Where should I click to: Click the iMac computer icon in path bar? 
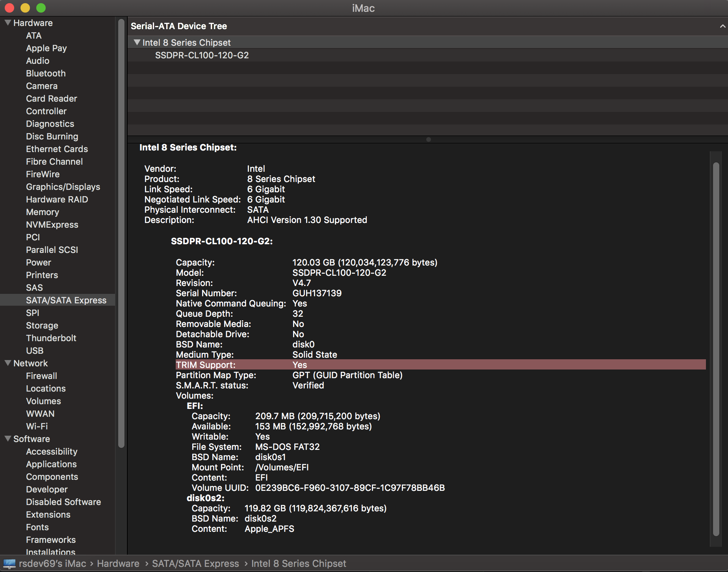point(9,564)
